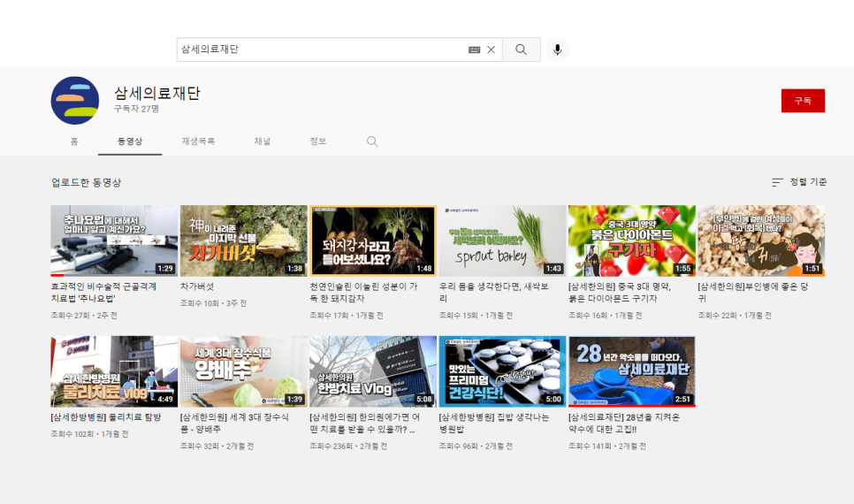Open the channel search magnifier in the tab bar
Image resolution: width=854 pixels, height=504 pixels.
point(372,141)
